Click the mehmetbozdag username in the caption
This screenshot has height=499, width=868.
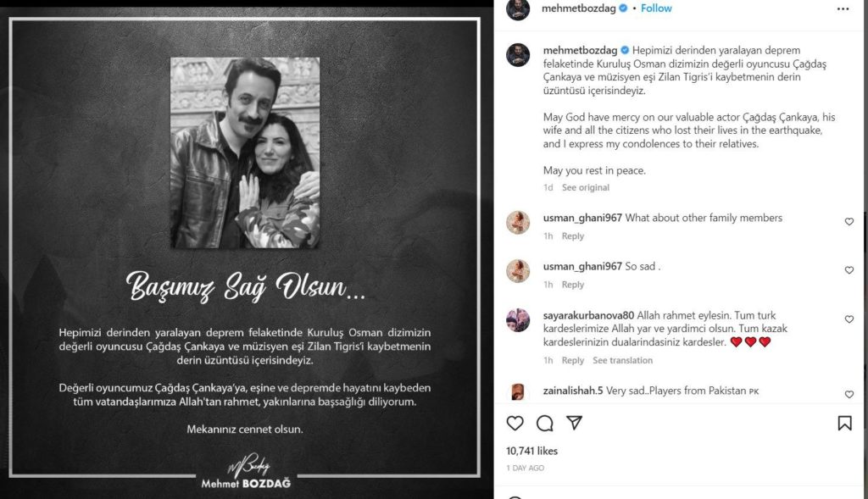(580, 50)
